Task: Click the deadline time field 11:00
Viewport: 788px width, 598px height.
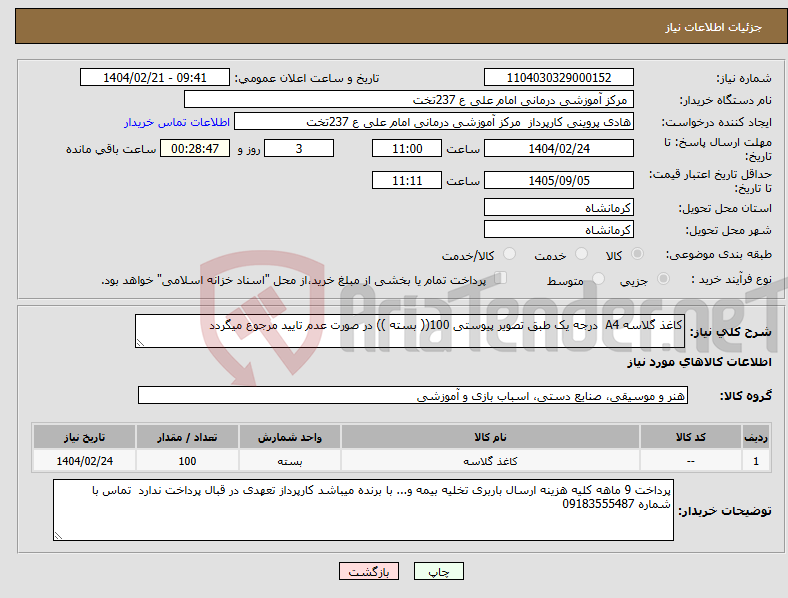Action: [407, 149]
